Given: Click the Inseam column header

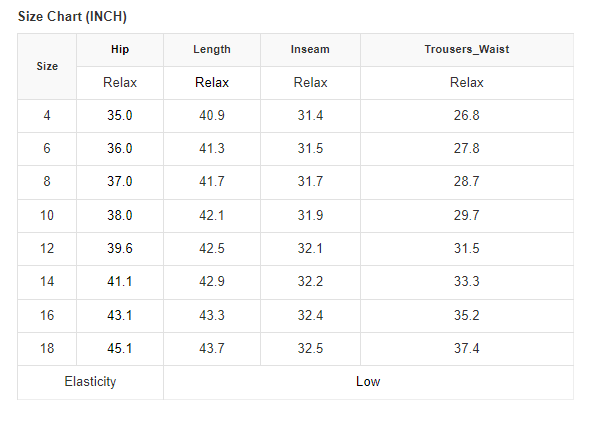Looking at the screenshot, I should [x=310, y=49].
